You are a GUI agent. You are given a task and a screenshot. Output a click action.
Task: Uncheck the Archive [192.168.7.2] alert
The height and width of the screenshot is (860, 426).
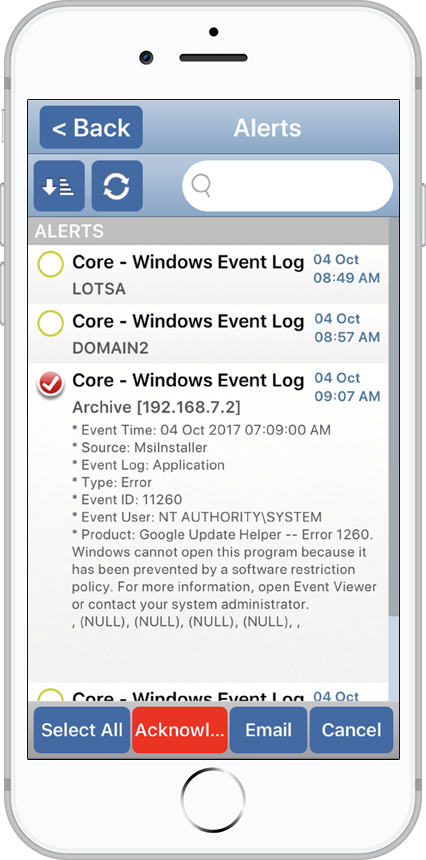pos(50,383)
